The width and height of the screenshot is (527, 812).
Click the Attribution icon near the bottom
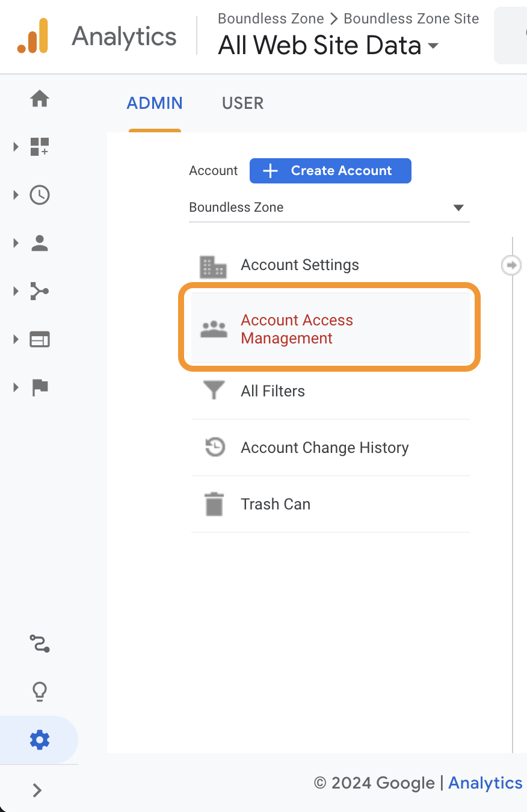pos(39,643)
